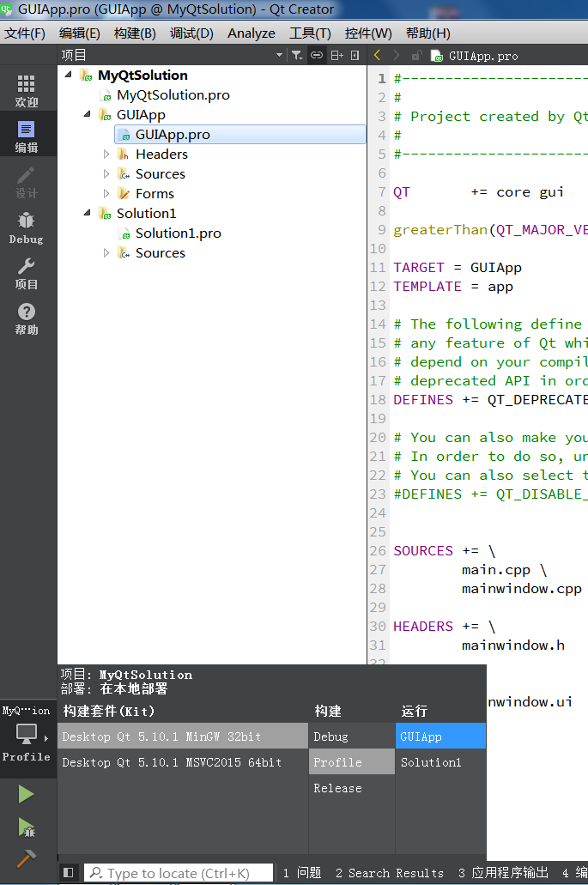Expand the Solution1 Sources folder
Screen dimensions: 588x885
(106, 253)
